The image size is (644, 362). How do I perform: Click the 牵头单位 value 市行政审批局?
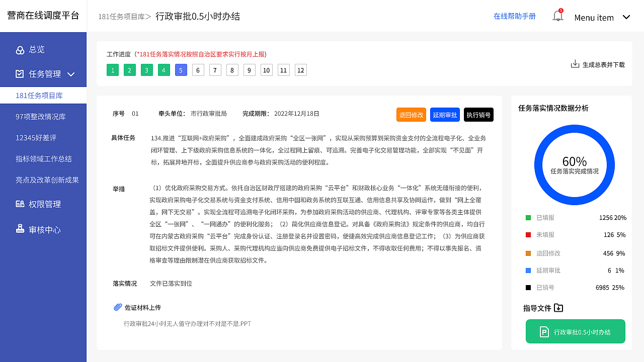209,114
